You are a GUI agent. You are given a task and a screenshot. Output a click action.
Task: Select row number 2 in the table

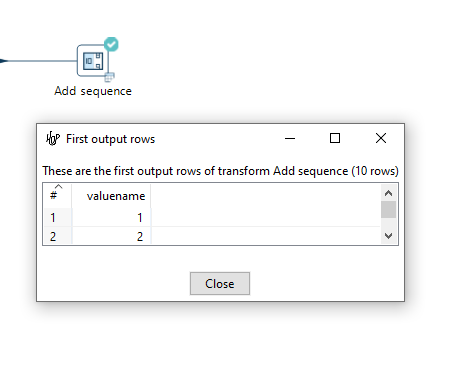pos(57,236)
